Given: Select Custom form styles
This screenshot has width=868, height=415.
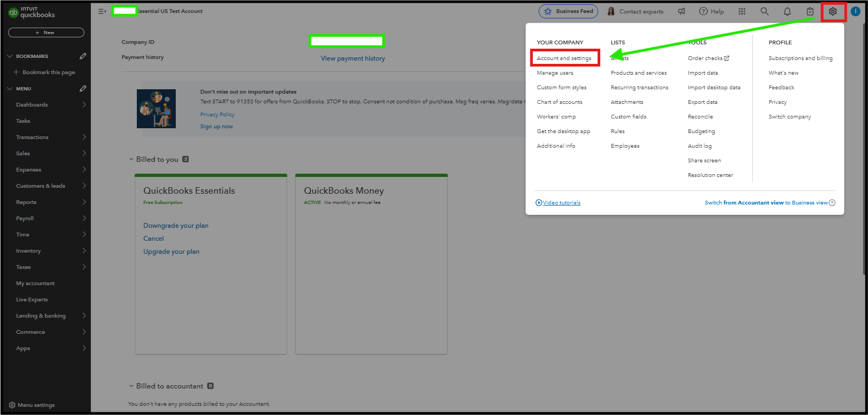Looking at the screenshot, I should click(x=561, y=88).
